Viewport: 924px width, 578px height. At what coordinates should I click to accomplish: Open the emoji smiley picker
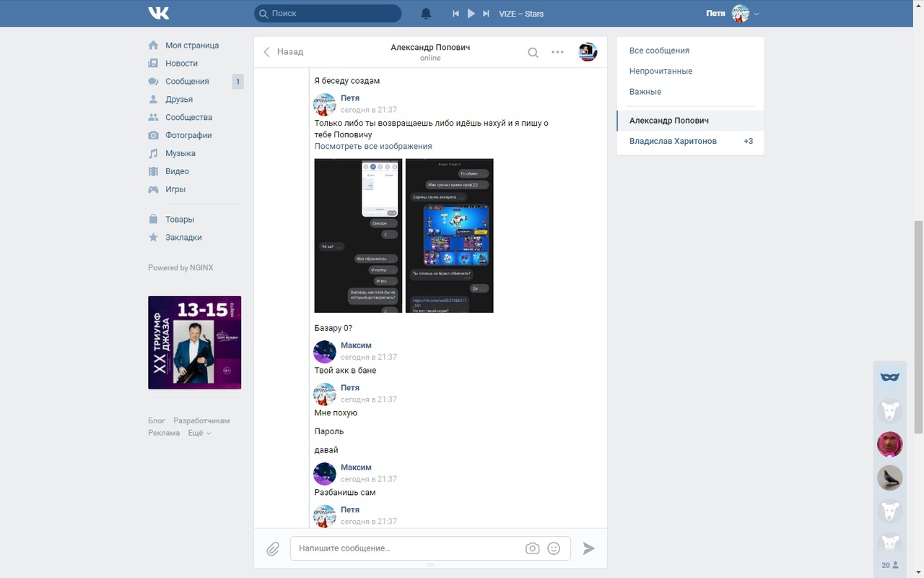554,548
